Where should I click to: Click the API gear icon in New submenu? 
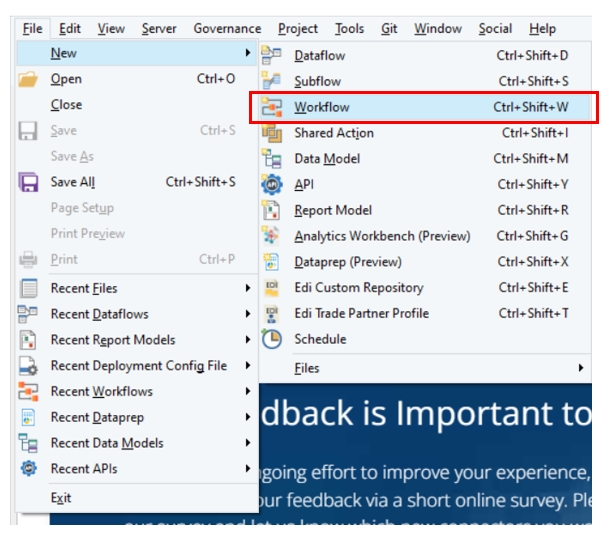272,185
